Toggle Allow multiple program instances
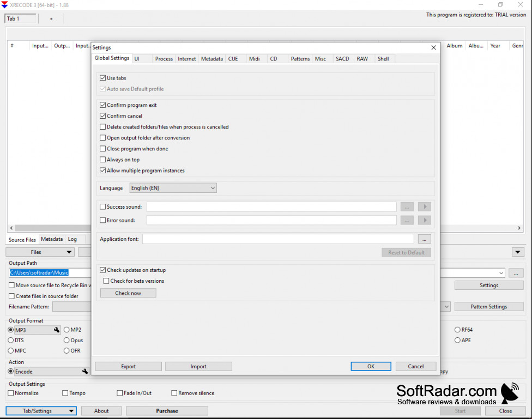532x419 pixels. coord(103,171)
